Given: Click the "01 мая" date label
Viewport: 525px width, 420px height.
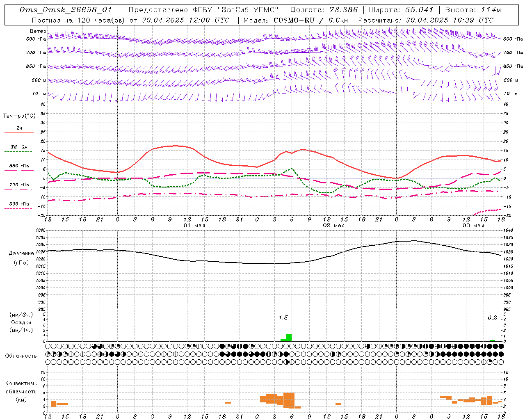Looking at the screenshot, I should point(194,226).
